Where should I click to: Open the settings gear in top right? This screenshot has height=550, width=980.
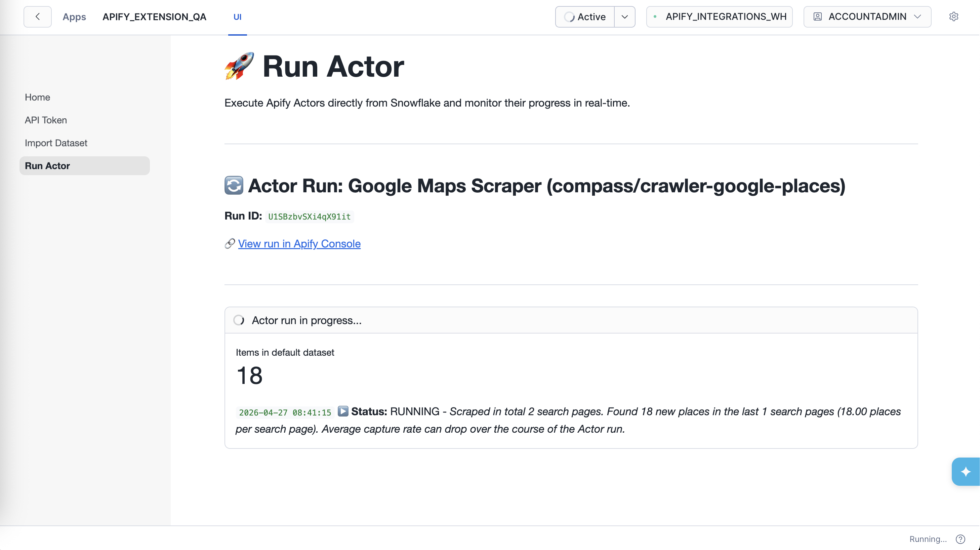(954, 16)
